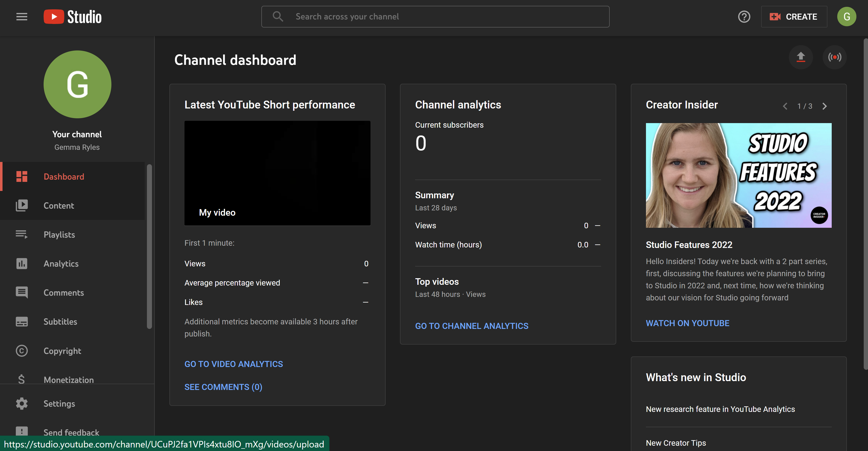Image resolution: width=868 pixels, height=451 pixels.
Task: Open the Monetization menu item
Action: click(x=72, y=375)
